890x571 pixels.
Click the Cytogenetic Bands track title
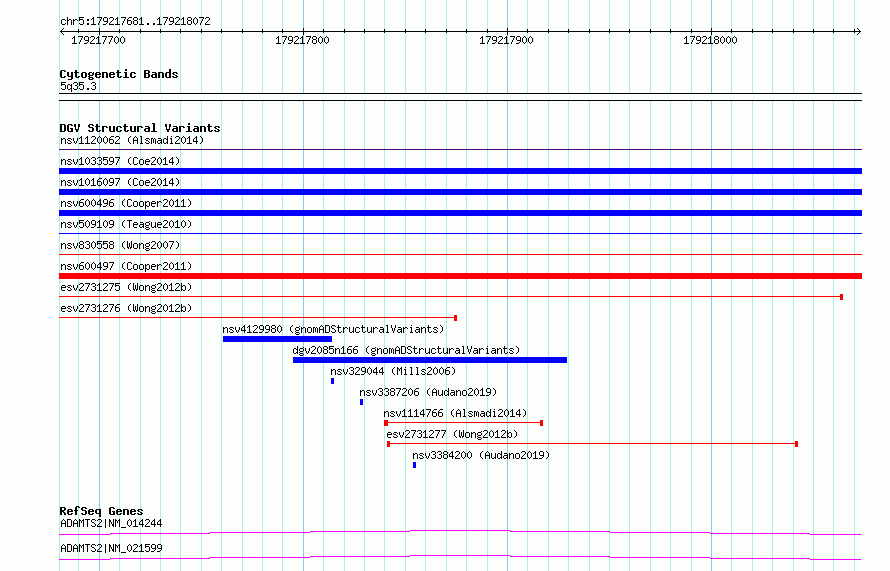(119, 74)
